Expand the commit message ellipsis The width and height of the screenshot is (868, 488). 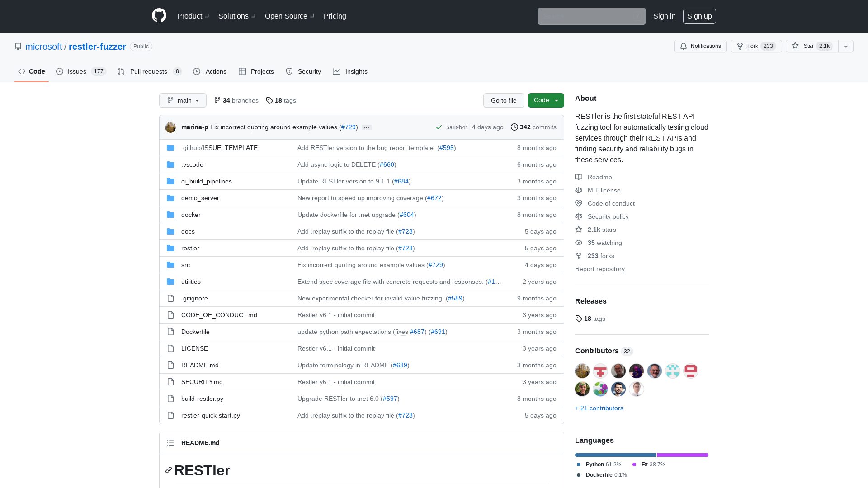click(x=367, y=127)
